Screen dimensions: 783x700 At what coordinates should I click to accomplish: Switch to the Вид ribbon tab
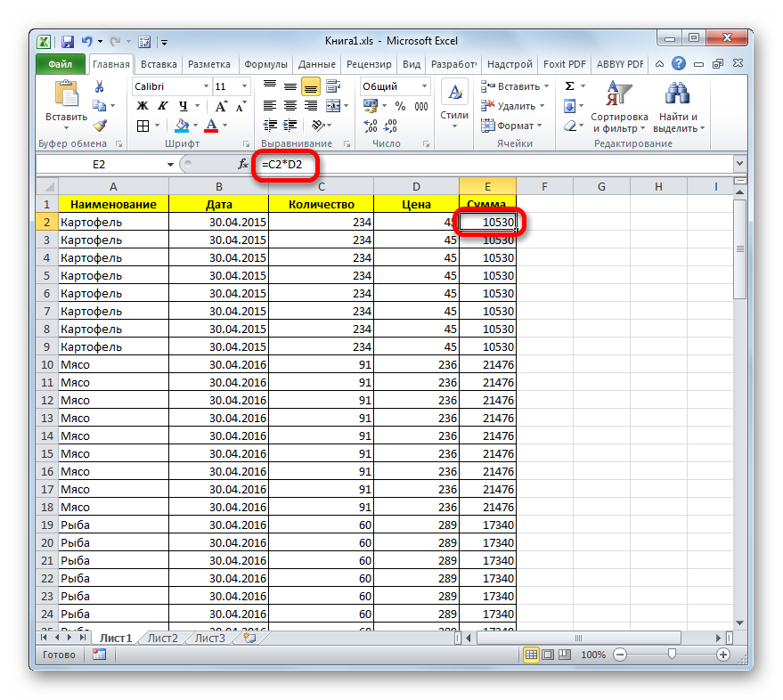pyautogui.click(x=412, y=64)
